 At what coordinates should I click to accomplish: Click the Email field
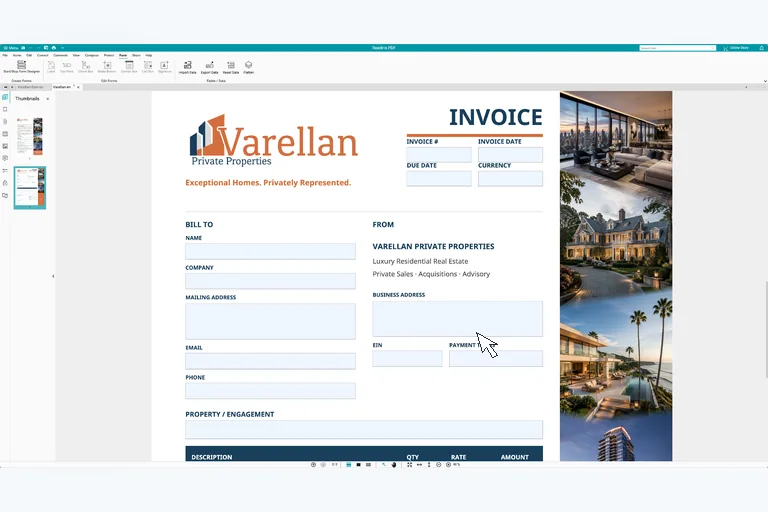point(270,361)
